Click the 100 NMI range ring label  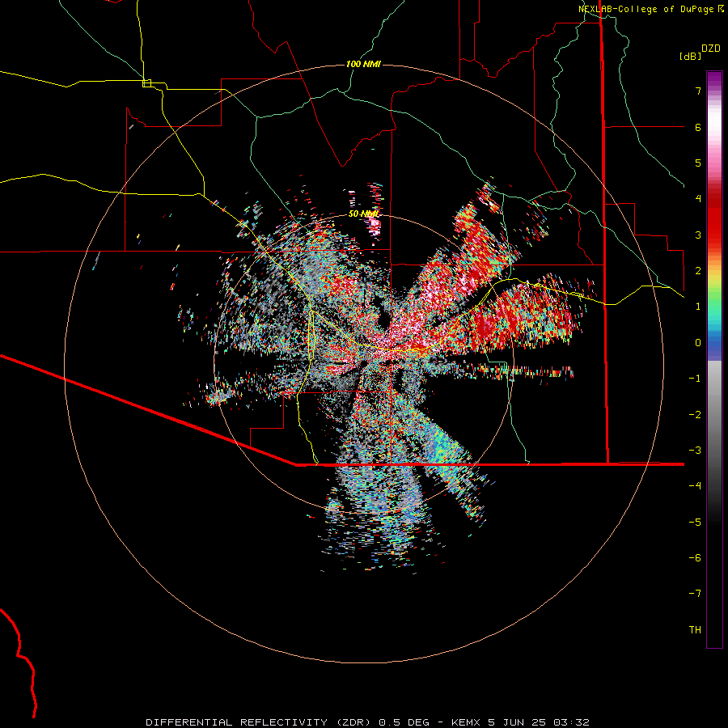point(363,64)
